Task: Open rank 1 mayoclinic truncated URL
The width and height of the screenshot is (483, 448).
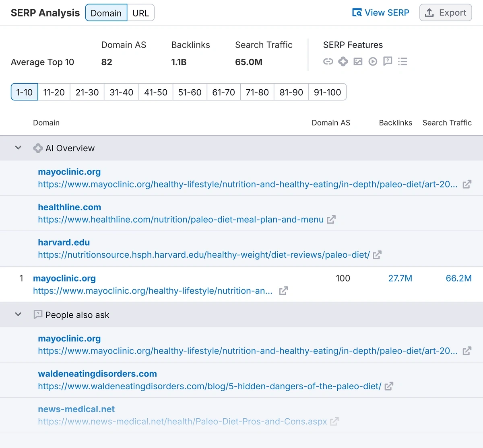Action: click(153, 291)
